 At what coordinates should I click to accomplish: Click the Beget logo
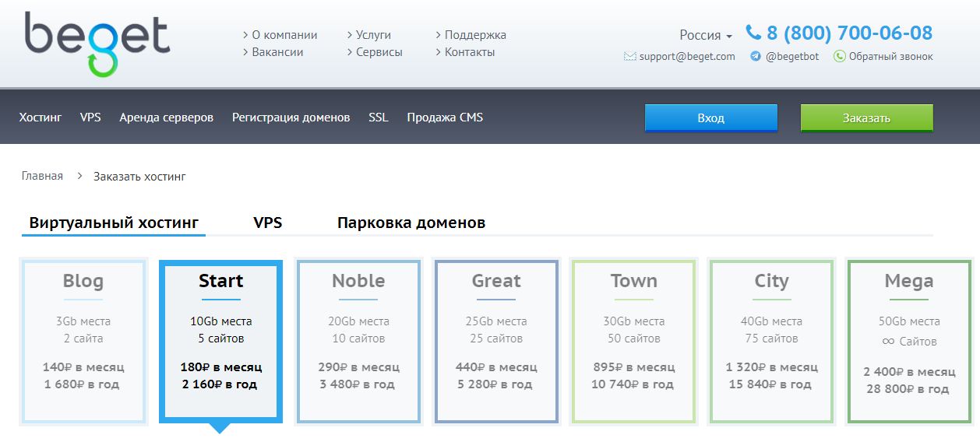[97, 44]
